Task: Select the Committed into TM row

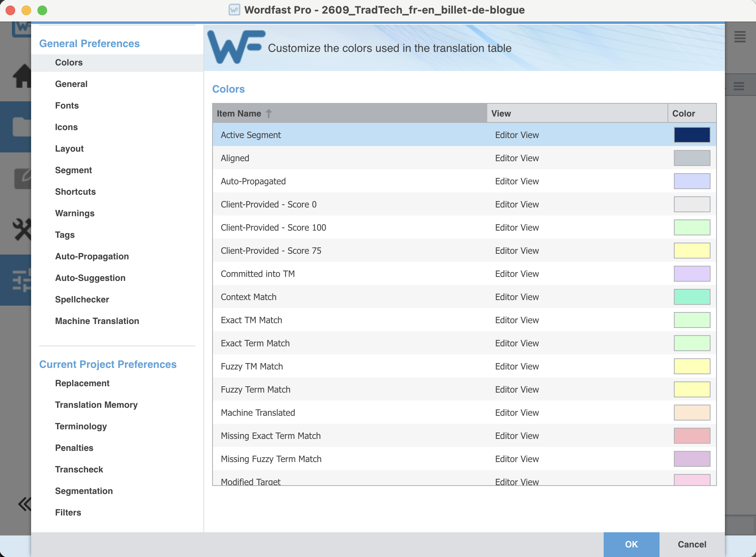Action: (465, 274)
